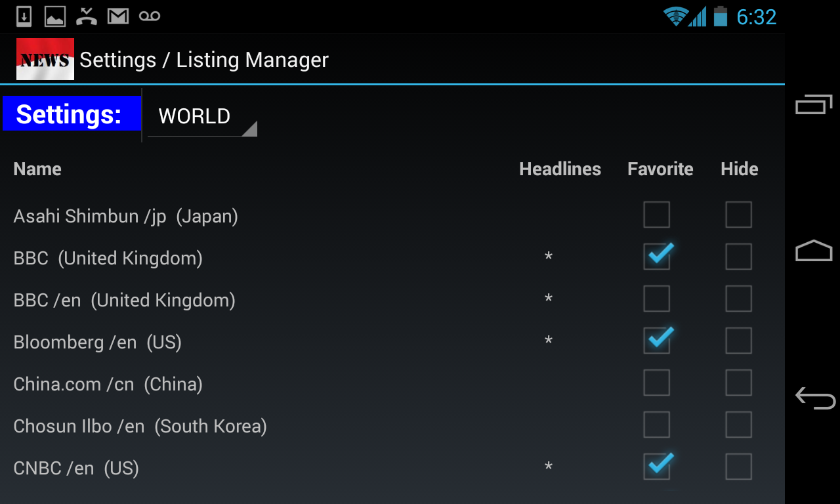Mark BBC /en as favorite

tap(657, 299)
